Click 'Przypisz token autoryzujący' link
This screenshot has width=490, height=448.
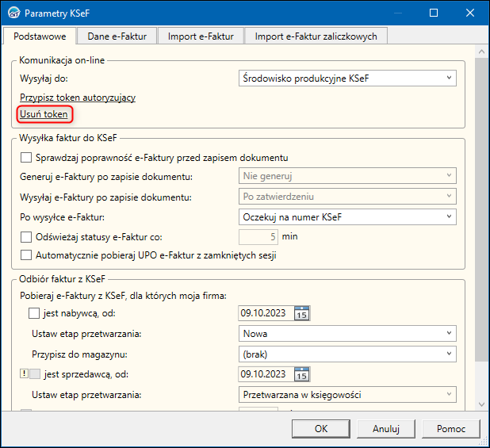coord(78,98)
